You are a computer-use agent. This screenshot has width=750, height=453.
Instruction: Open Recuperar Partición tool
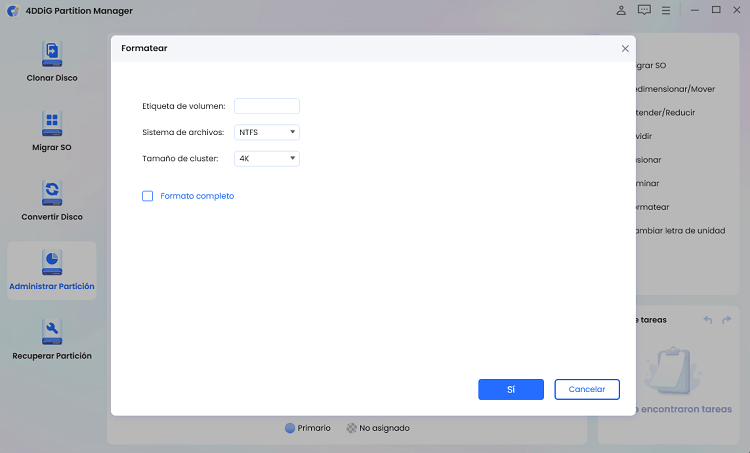pos(52,340)
